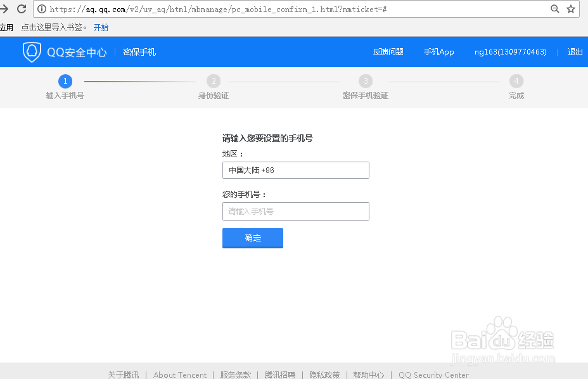Screen dimensions: 588x379
Task: Open the 密保手机 section
Action: [139, 52]
